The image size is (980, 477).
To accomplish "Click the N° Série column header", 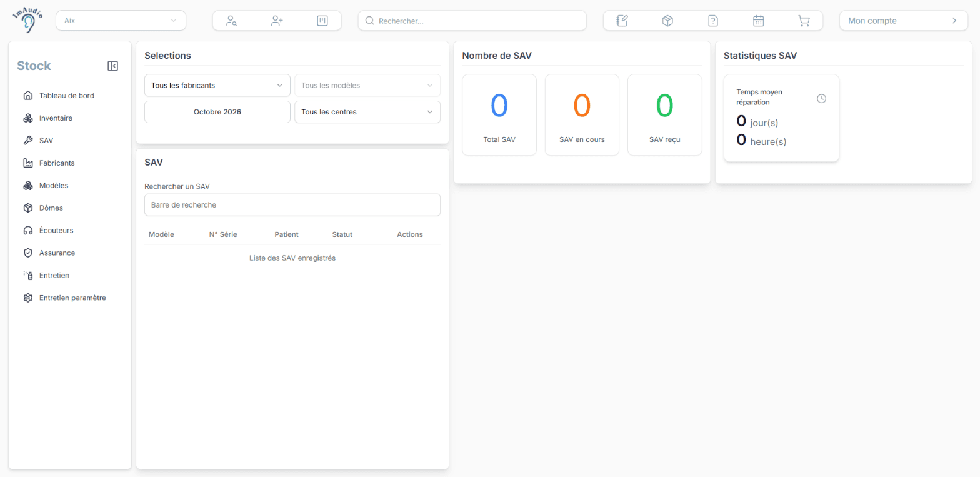I will [x=223, y=235].
